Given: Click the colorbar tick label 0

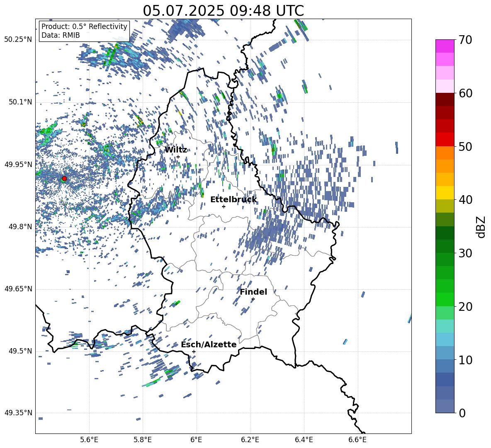Looking at the screenshot, I should click(x=462, y=413).
